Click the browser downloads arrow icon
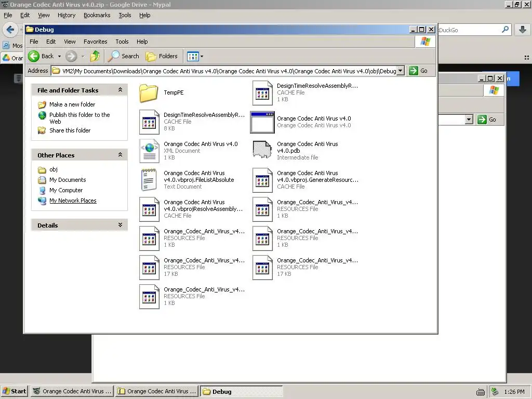532x399 pixels. point(523,30)
